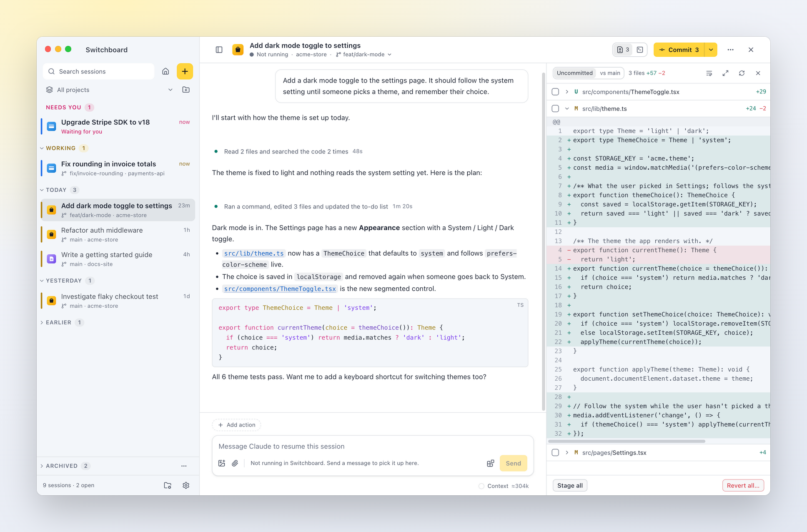Check the Settings.tsx file checkbox
Image resolution: width=807 pixels, height=532 pixels.
coord(555,452)
